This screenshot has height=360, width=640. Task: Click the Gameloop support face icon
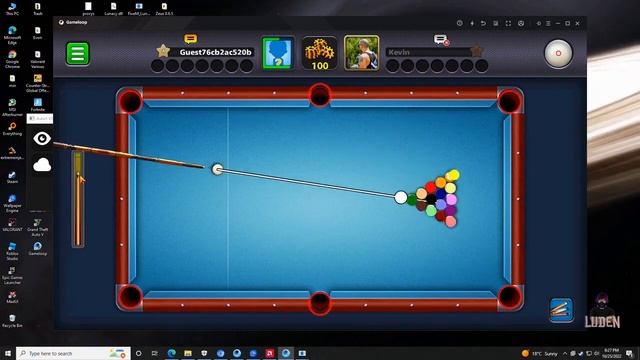coord(521,24)
